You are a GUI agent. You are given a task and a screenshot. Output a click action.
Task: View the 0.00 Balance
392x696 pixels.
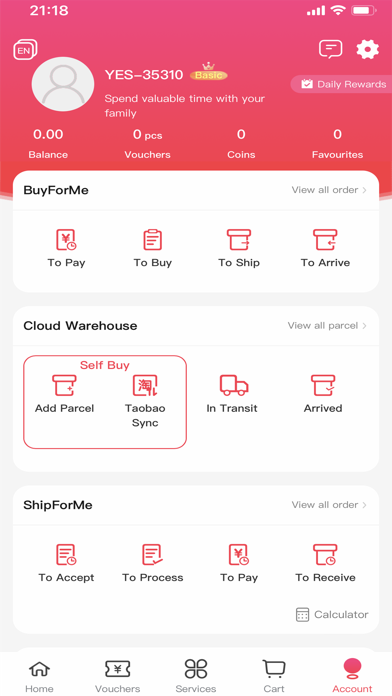pos(48,143)
